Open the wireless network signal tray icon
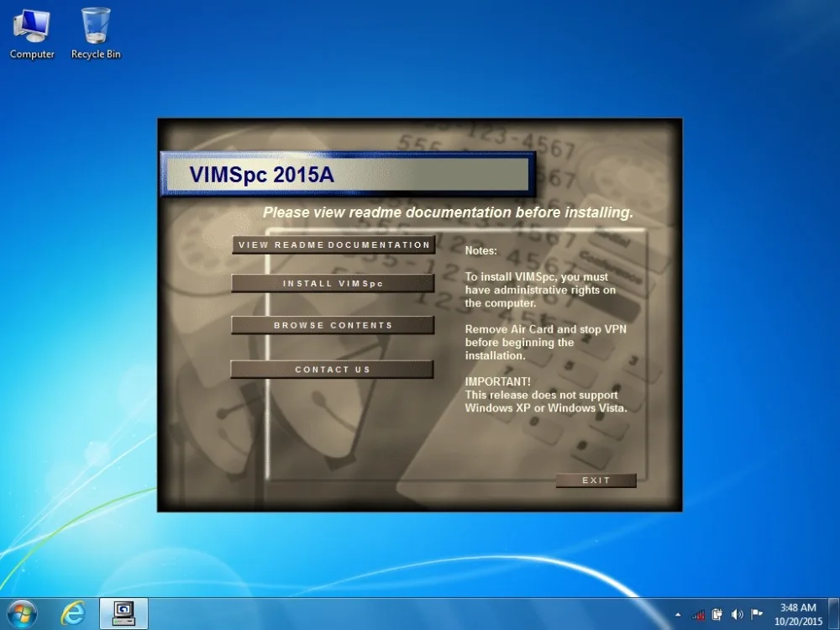 click(x=697, y=615)
